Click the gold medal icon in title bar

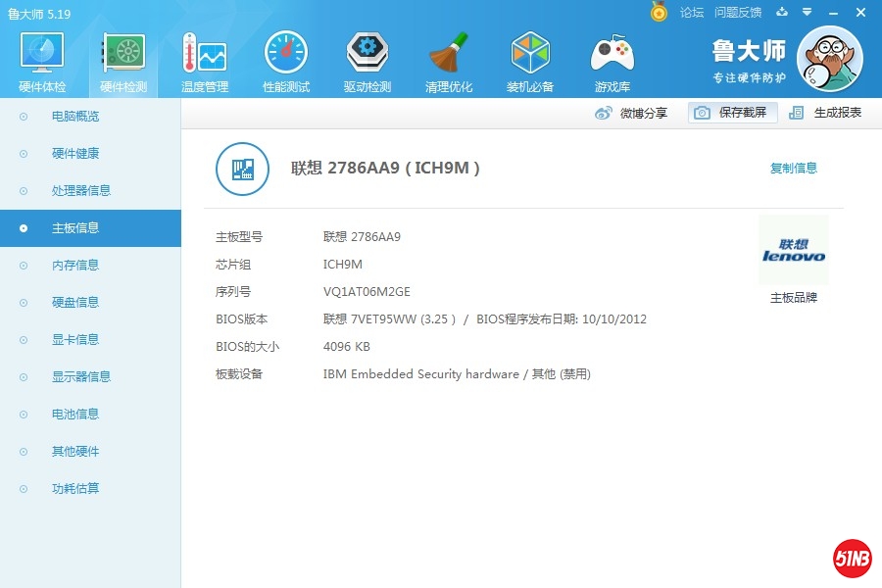660,12
